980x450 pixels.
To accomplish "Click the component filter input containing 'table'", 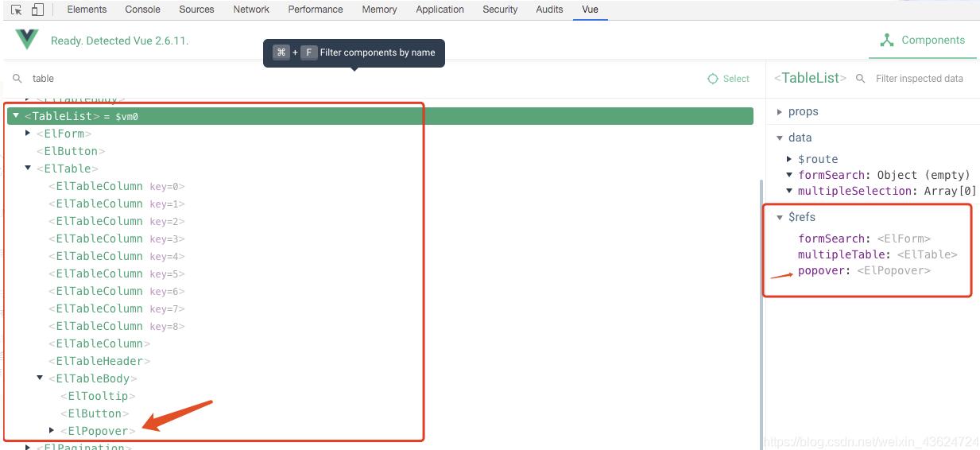I will point(358,79).
